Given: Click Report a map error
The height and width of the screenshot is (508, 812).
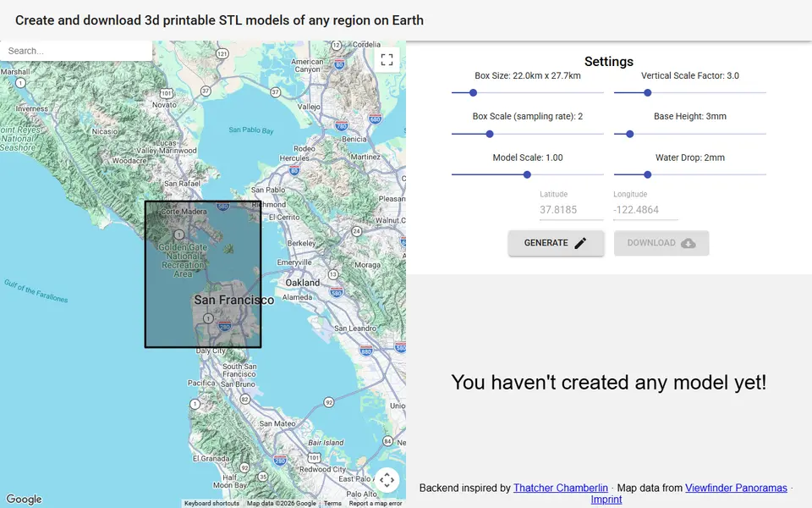Looking at the screenshot, I should tap(375, 503).
